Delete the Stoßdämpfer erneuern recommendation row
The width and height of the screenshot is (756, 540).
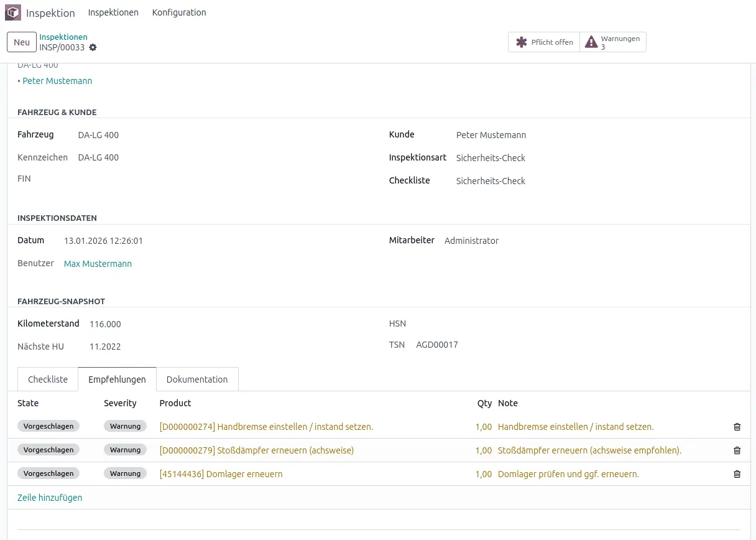(737, 450)
